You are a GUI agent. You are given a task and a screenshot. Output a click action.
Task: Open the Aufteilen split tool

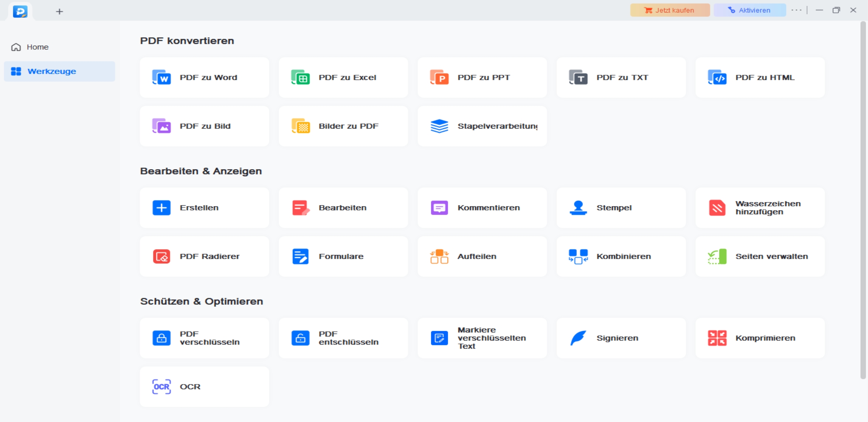[482, 257]
